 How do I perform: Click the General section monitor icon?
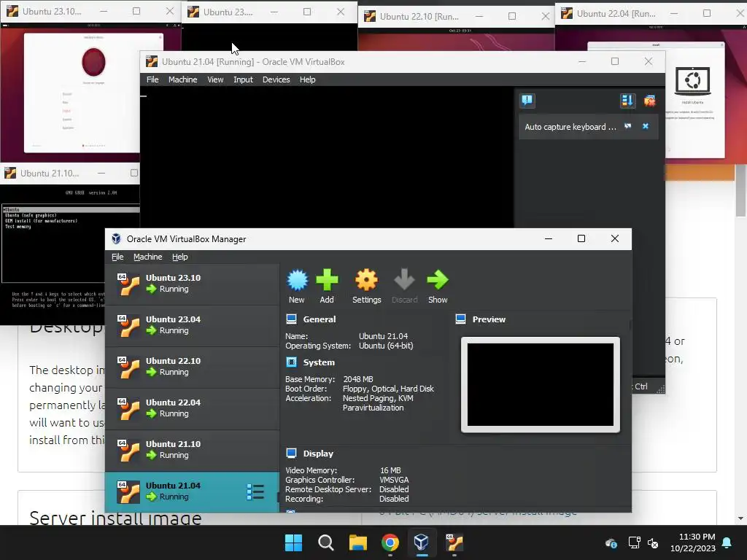(292, 319)
